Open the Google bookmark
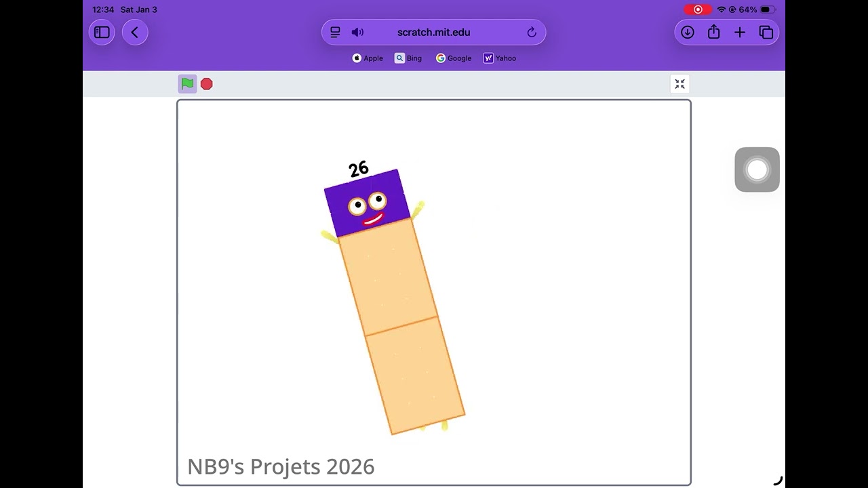Image resolution: width=868 pixels, height=488 pixels. (x=454, y=58)
